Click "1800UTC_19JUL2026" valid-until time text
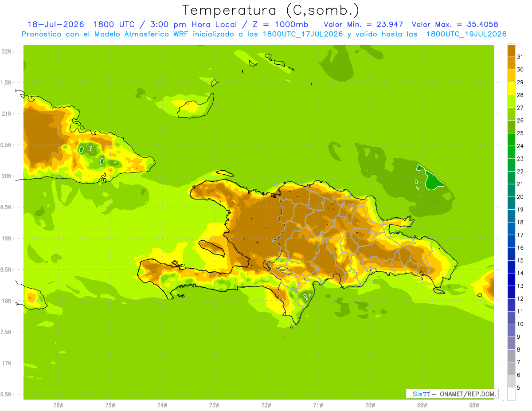The width and height of the screenshot is (532, 411). (x=466, y=34)
